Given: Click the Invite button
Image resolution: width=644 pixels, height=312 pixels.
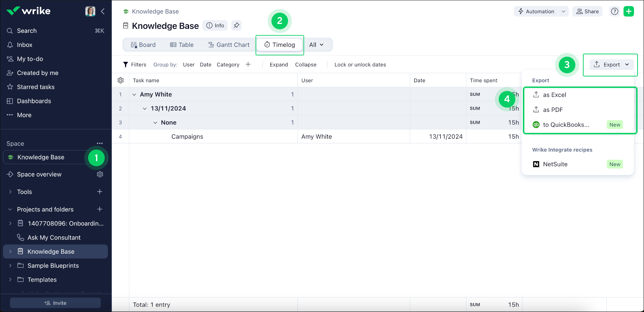Looking at the screenshot, I should 55,303.
